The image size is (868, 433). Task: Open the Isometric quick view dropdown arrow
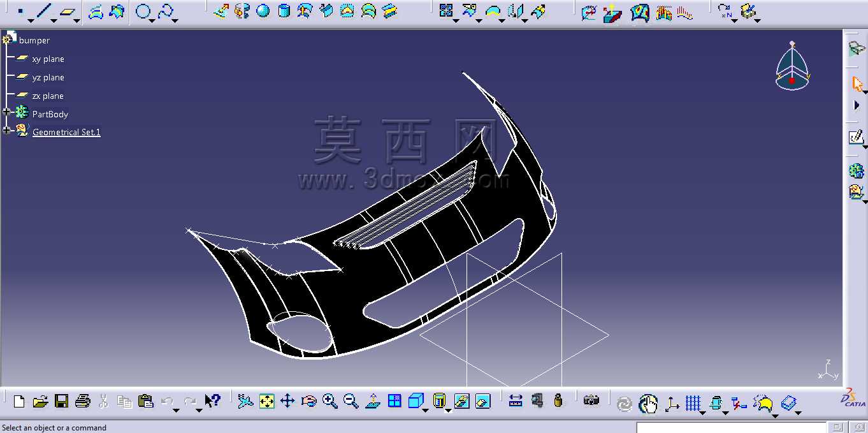coord(425,409)
